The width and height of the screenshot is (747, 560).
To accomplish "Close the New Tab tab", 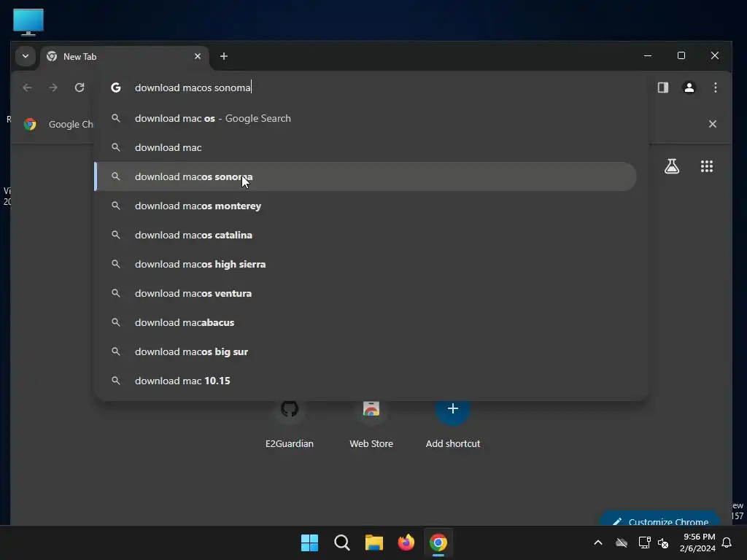I will [x=198, y=56].
